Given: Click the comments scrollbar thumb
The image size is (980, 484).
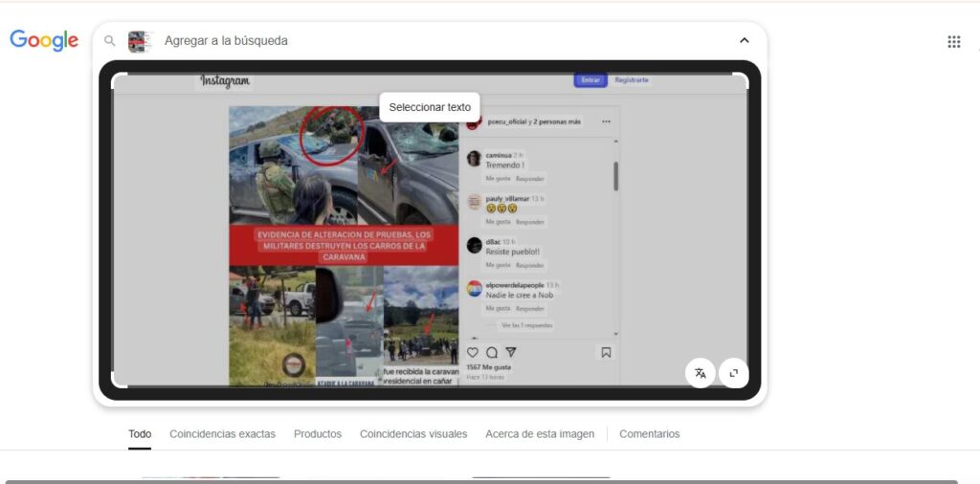Looking at the screenshot, I should click(x=615, y=176).
